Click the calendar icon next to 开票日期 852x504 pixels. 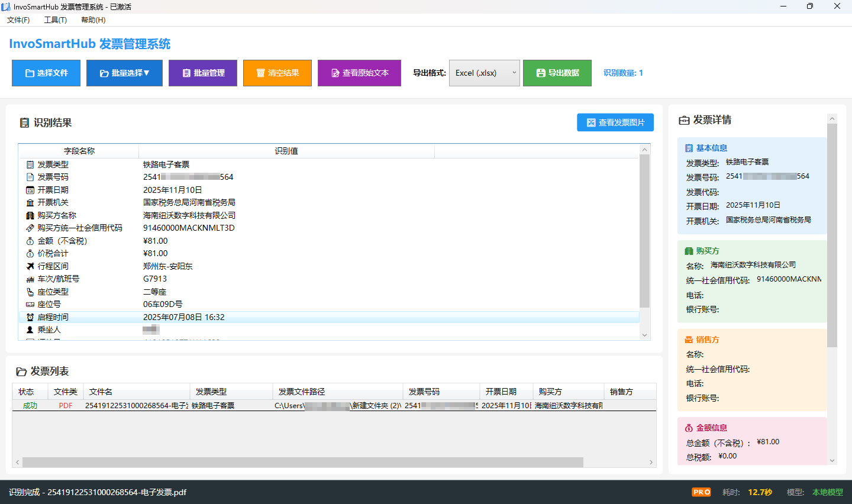click(30, 189)
